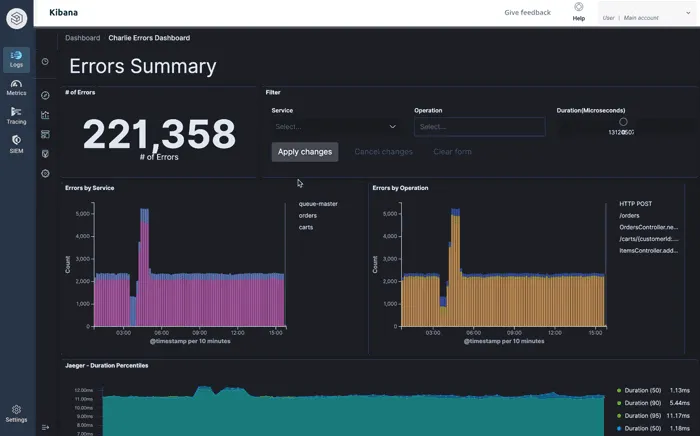Open the Operation select dropdown
700x436 pixels.
(479, 127)
